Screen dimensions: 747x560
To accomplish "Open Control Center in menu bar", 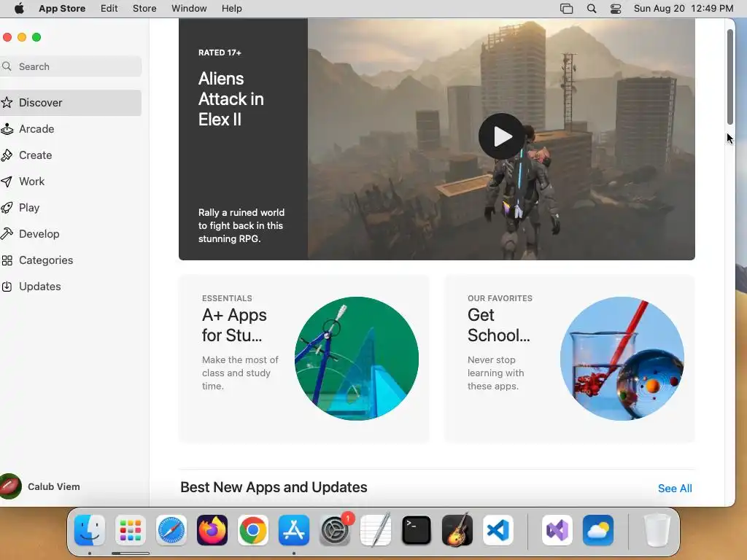I will click(616, 9).
